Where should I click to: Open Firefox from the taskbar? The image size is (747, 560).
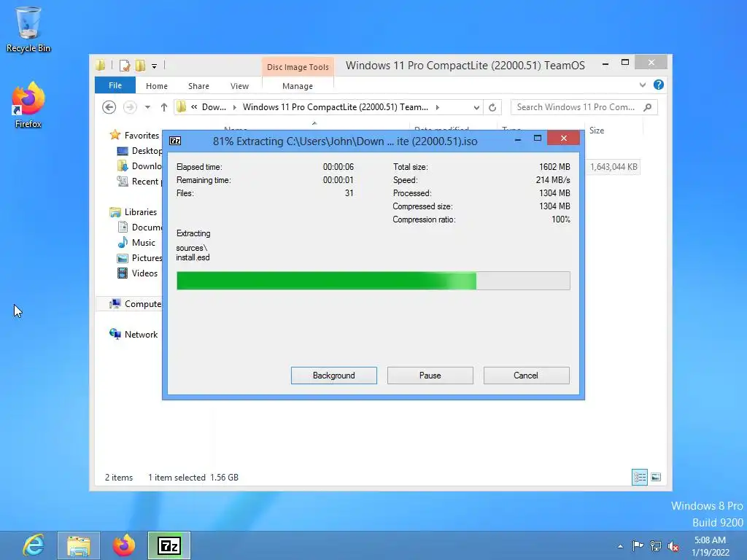pos(124,545)
